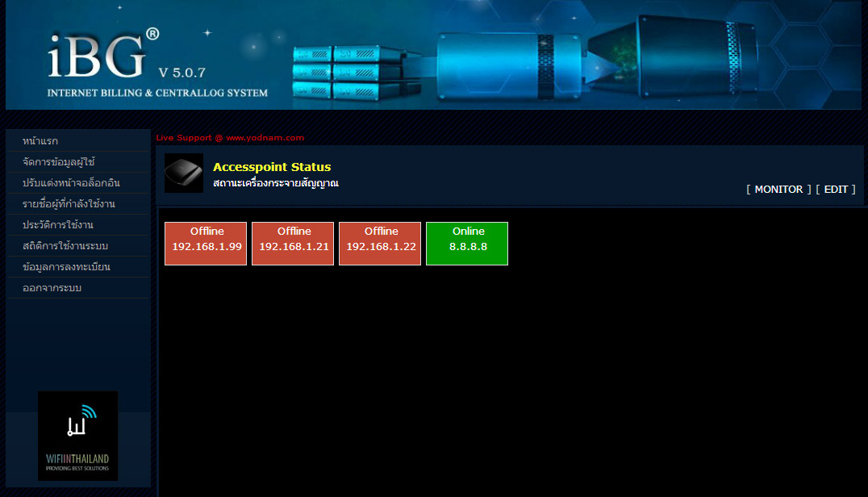Open Live Support www.yodnam.com link
Viewport: 868px width, 497px height.
(x=230, y=138)
